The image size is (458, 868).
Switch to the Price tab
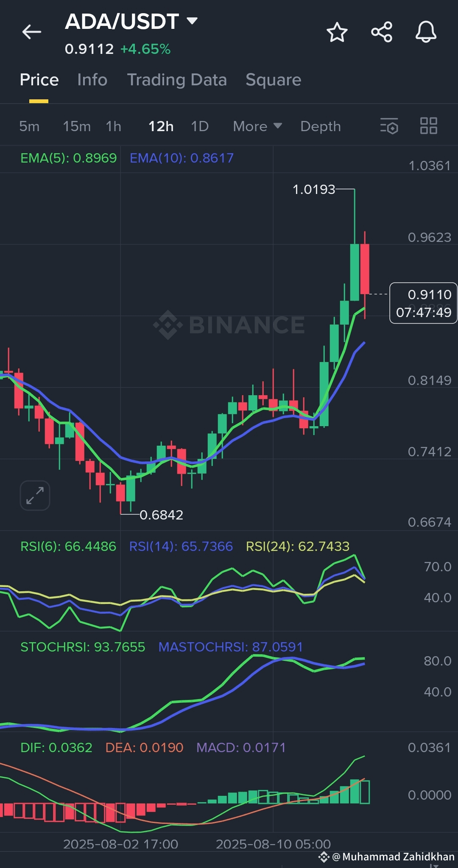pyautogui.click(x=39, y=80)
